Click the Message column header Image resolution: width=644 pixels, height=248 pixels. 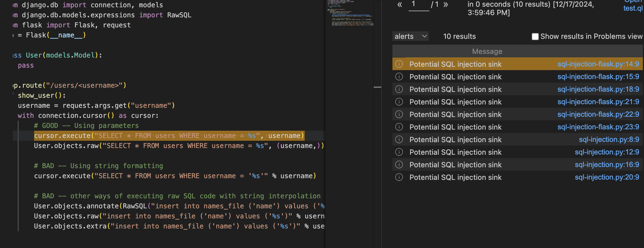487,51
